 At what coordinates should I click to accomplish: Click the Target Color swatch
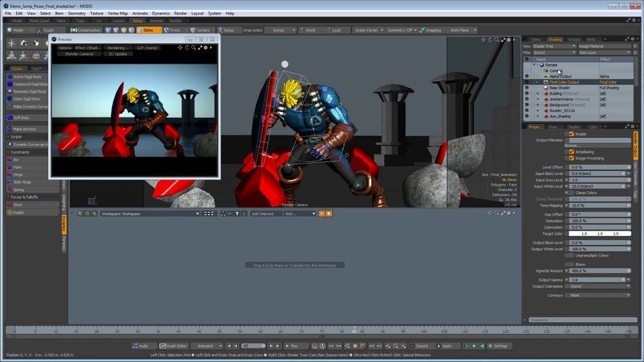click(598, 233)
